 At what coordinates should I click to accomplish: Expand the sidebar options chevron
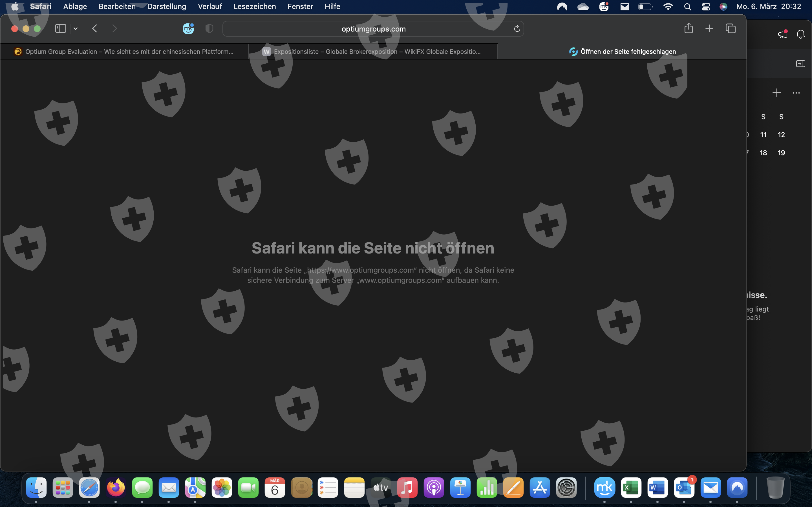click(76, 29)
